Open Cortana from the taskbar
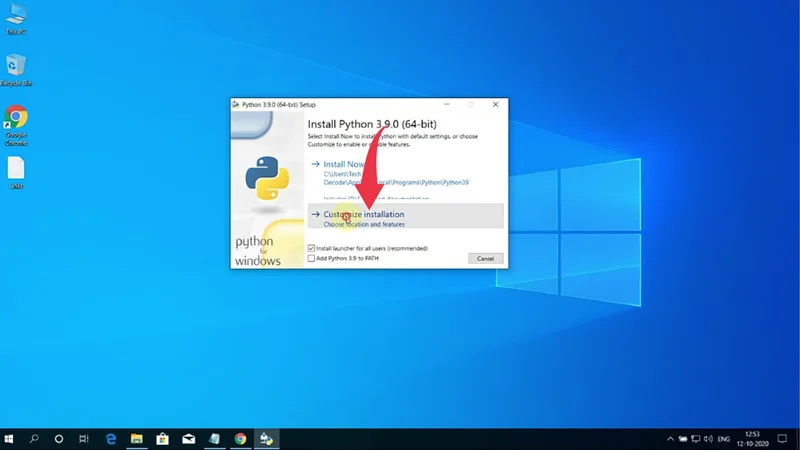800x450 pixels. point(59,439)
